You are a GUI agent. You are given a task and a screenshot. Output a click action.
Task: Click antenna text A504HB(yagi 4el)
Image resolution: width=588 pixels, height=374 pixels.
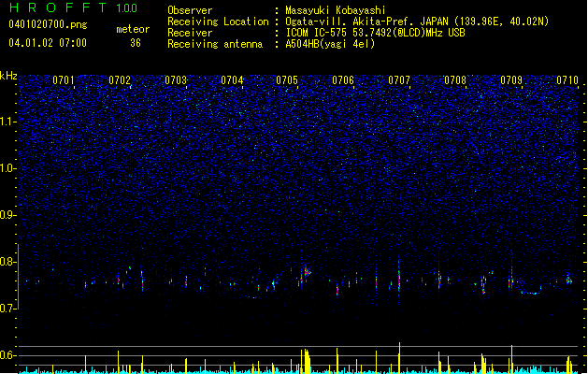[x=330, y=44]
